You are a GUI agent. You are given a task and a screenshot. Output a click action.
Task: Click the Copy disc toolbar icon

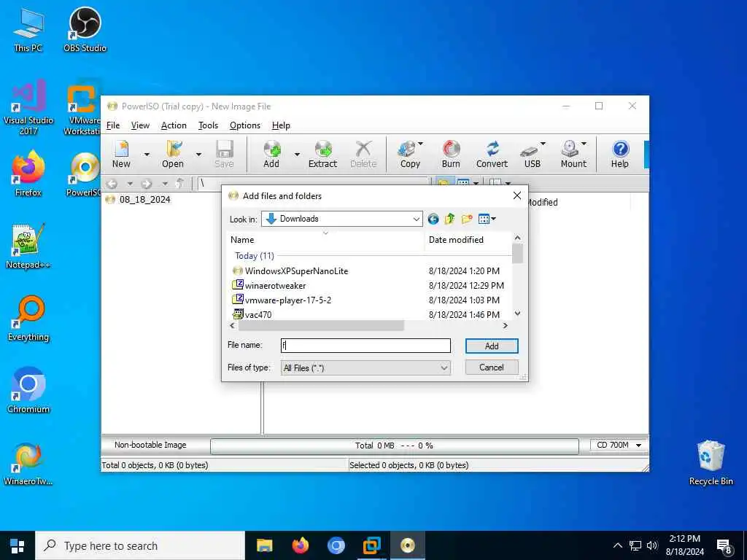(410, 154)
